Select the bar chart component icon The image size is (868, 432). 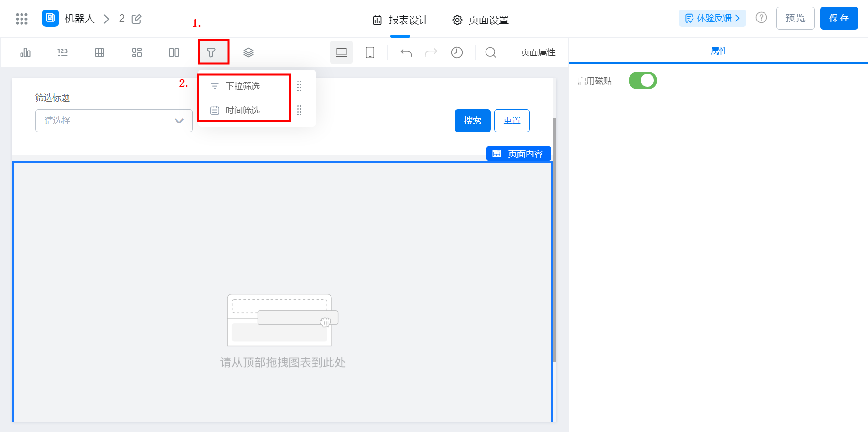25,52
